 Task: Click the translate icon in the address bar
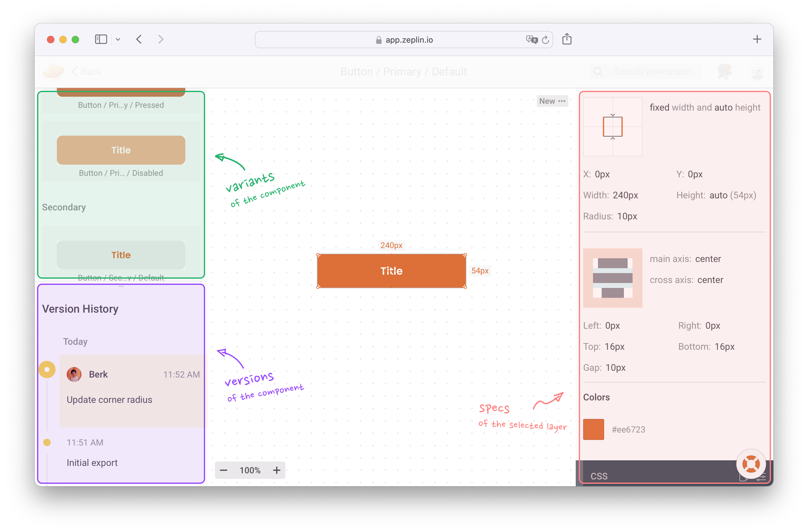point(531,40)
